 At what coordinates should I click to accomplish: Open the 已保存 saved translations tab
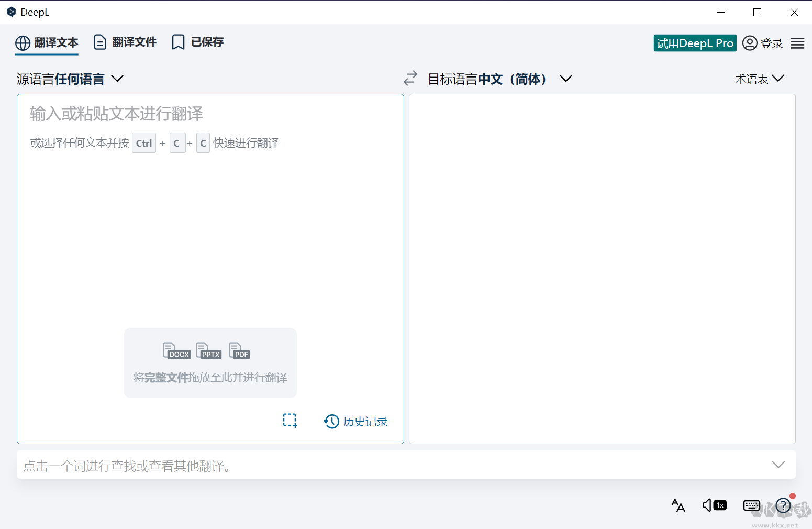tap(198, 42)
